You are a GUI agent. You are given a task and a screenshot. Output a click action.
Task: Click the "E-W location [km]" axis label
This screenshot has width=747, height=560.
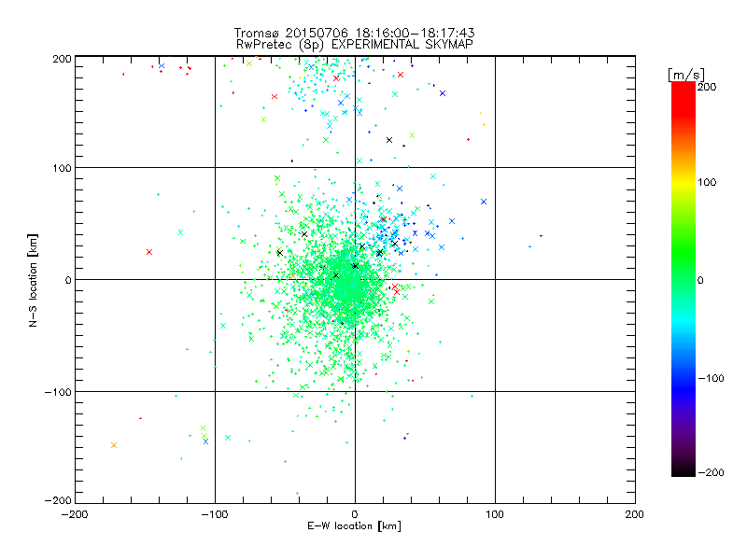(354, 525)
